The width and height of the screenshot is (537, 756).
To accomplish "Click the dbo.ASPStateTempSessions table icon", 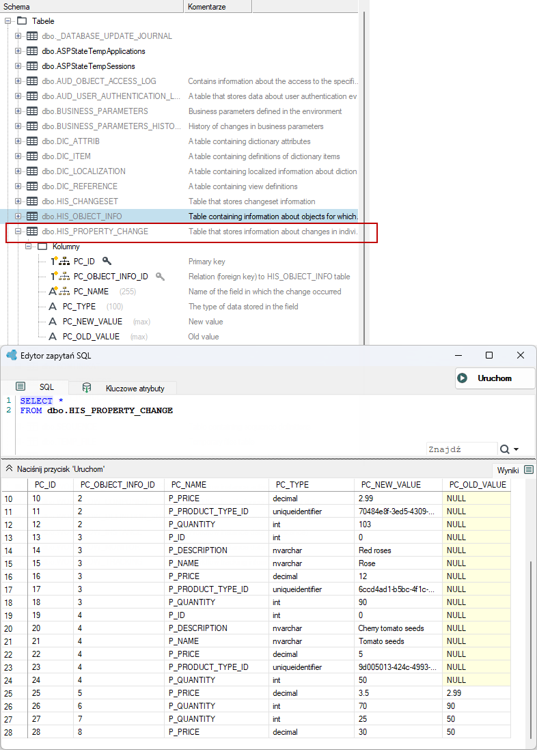I will [32, 66].
